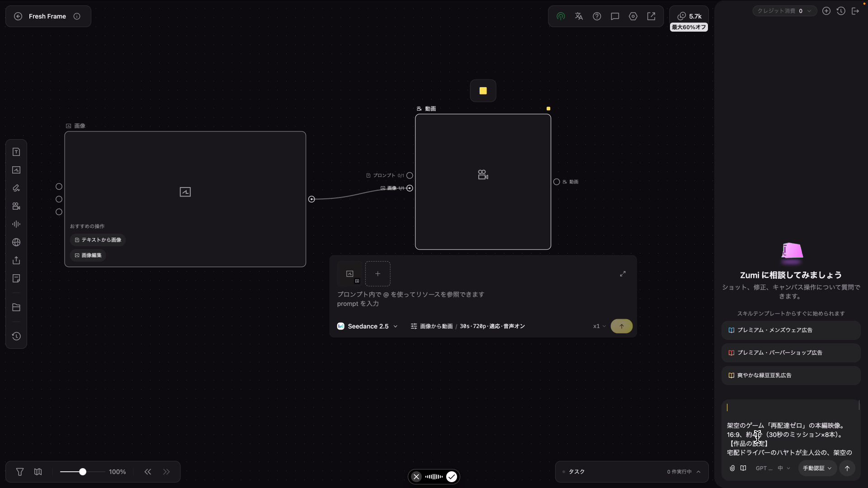The width and height of the screenshot is (868, 488).
Task: Open the sticky note tool in left sidebar
Action: point(16,278)
